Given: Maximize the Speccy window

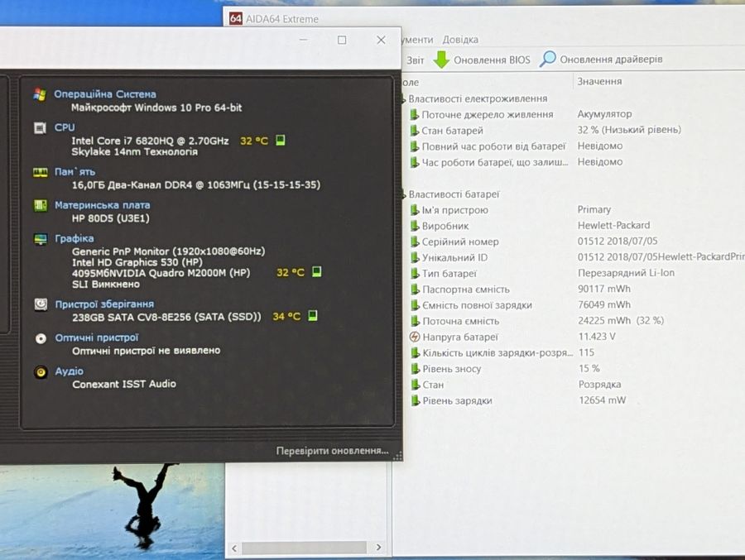Looking at the screenshot, I should tap(342, 40).
